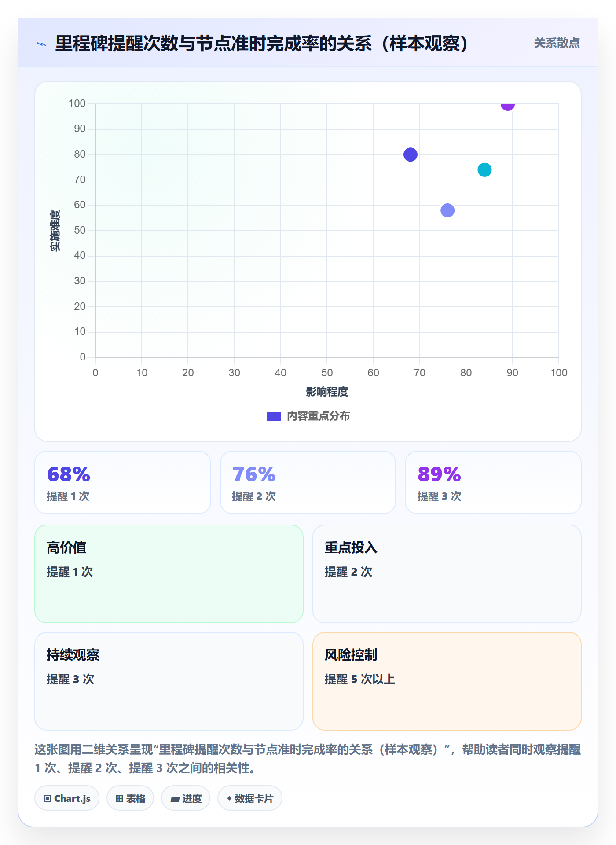Click the 内容重点分布 legend color box
The height and width of the screenshot is (845, 616).
click(273, 416)
